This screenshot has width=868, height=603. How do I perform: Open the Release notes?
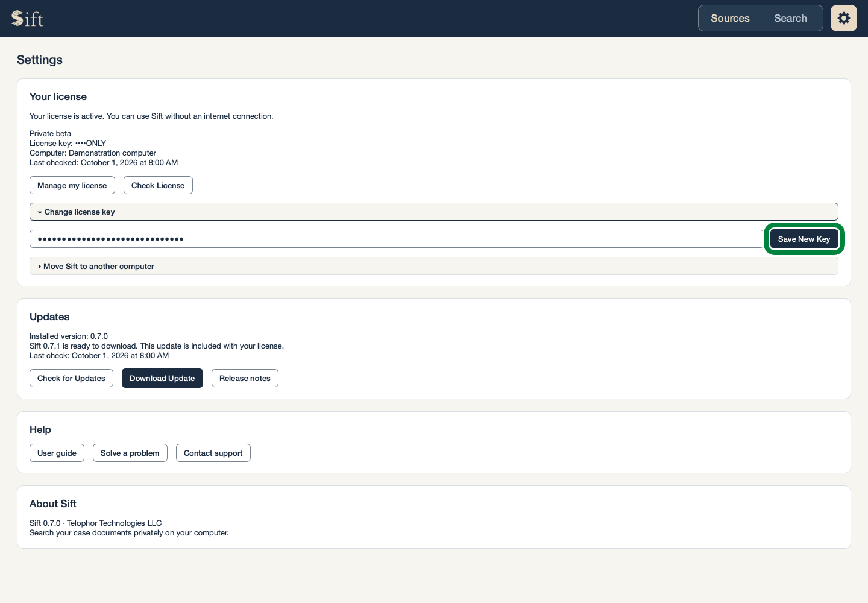tap(245, 378)
